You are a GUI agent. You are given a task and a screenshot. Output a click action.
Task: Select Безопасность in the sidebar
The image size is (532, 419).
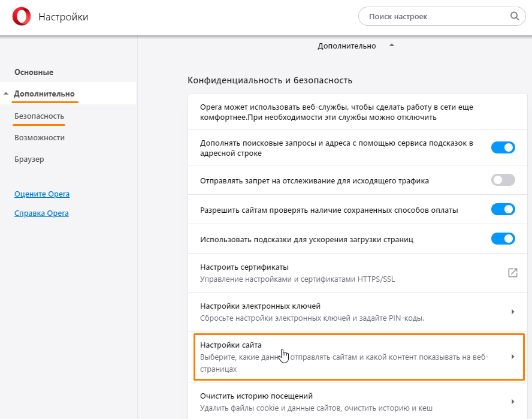(x=38, y=116)
